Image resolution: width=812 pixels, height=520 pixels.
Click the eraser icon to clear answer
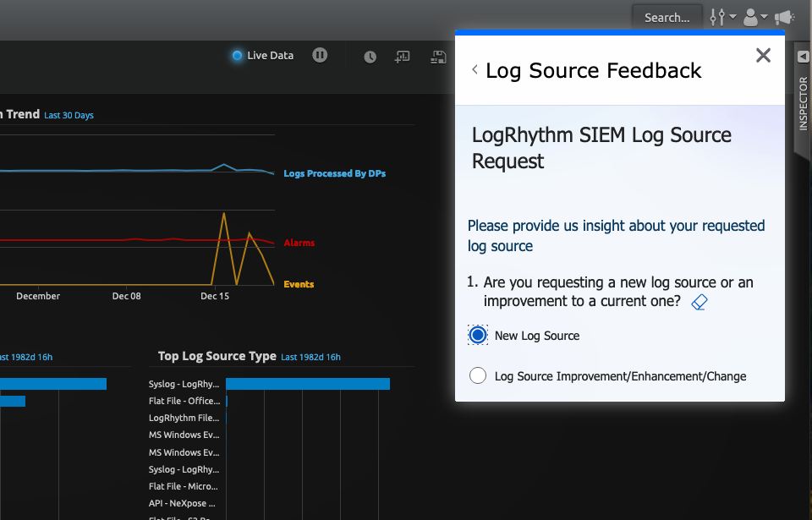tap(700, 302)
